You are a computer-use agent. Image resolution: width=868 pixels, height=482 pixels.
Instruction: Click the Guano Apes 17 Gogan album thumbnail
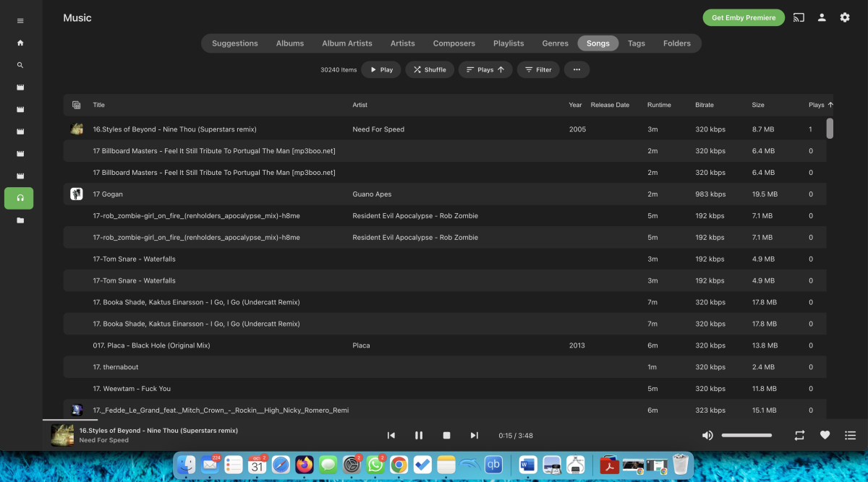click(77, 194)
